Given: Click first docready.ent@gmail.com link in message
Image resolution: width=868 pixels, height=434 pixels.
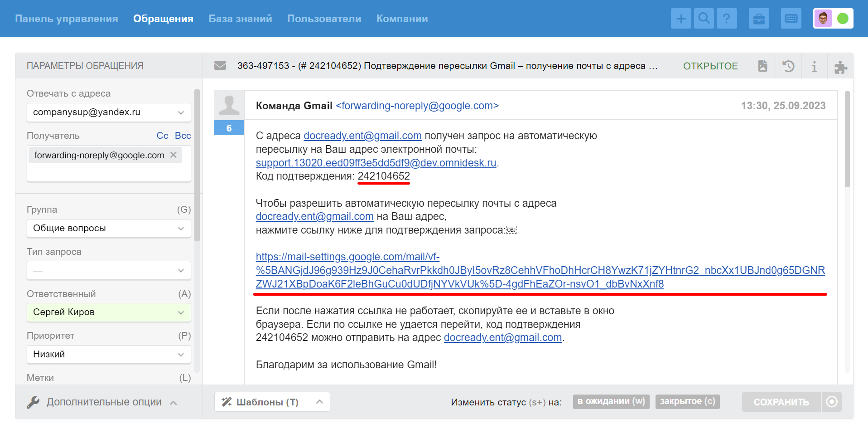Looking at the screenshot, I should point(362,136).
